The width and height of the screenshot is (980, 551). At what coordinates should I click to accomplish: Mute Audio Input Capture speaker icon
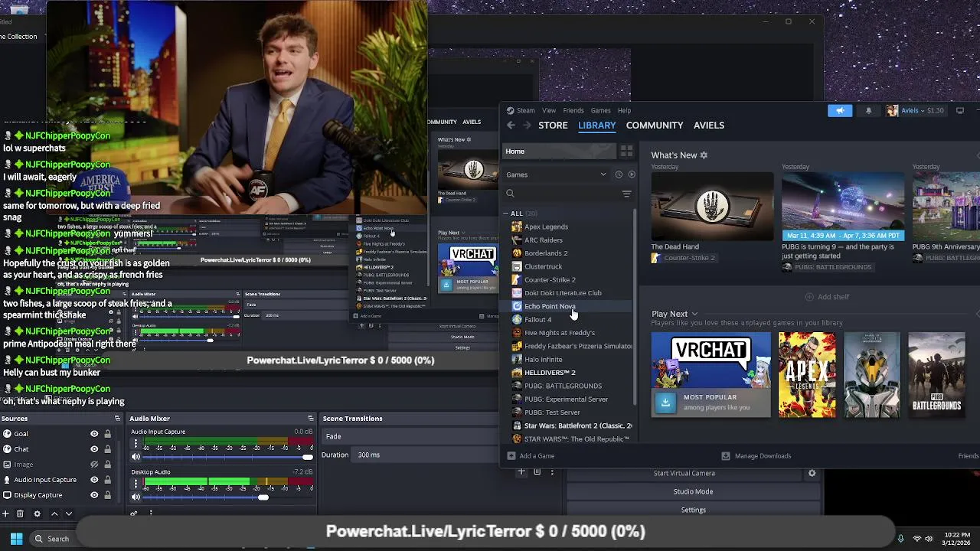(136, 457)
